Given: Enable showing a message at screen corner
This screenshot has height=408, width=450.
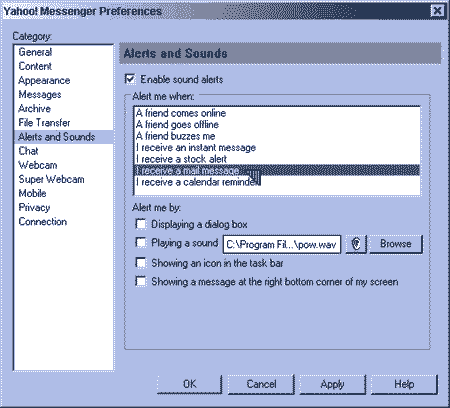Looking at the screenshot, I should (141, 282).
